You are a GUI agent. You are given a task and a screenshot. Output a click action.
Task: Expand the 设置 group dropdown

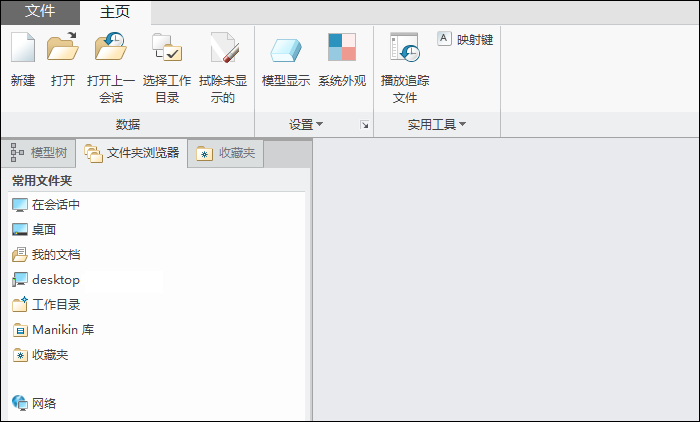(x=306, y=125)
